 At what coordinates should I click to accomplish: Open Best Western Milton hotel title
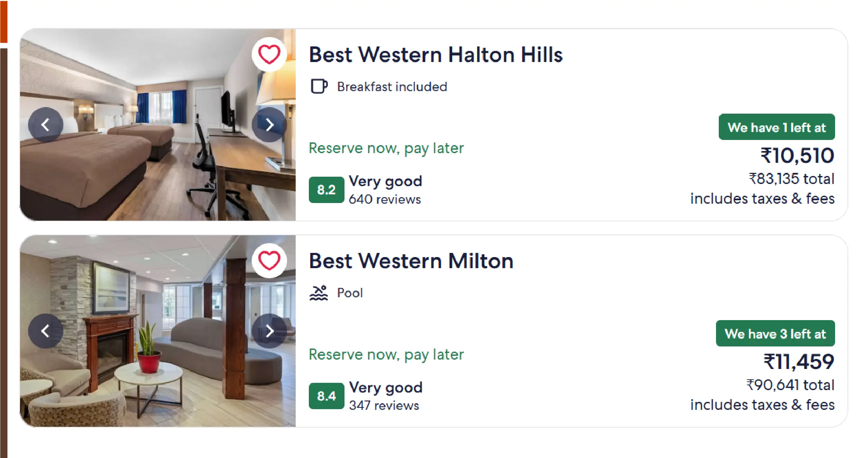pos(411,261)
